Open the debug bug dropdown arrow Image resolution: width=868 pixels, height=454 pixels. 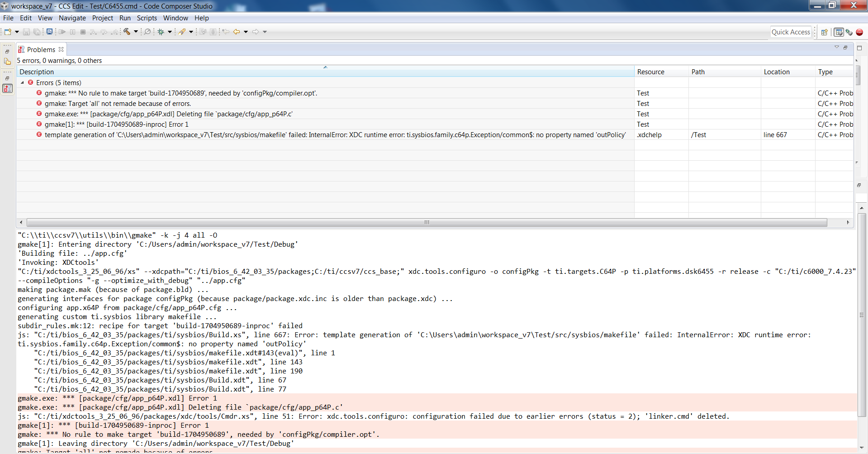pyautogui.click(x=170, y=32)
